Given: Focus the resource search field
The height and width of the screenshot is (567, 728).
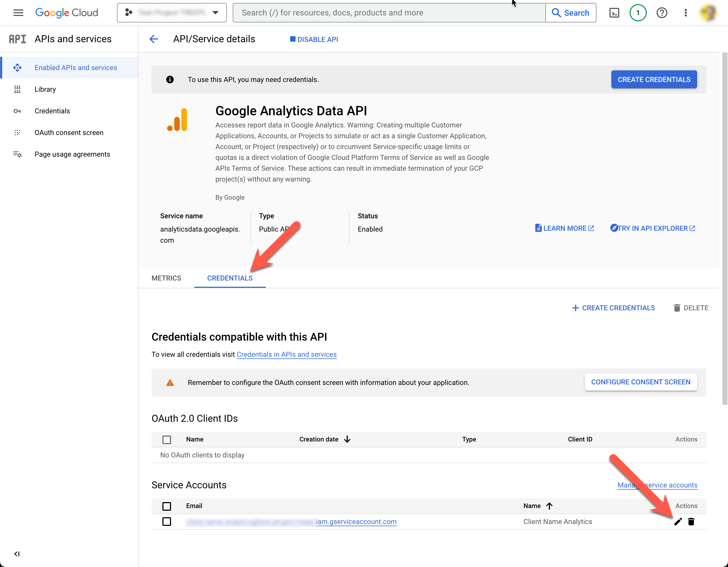Looking at the screenshot, I should coord(389,13).
